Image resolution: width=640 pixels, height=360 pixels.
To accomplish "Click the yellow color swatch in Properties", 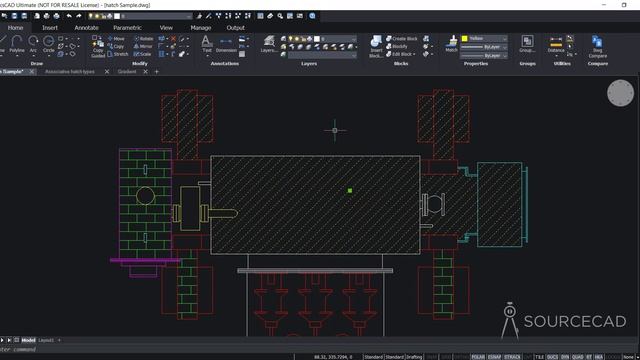I will (464, 38).
